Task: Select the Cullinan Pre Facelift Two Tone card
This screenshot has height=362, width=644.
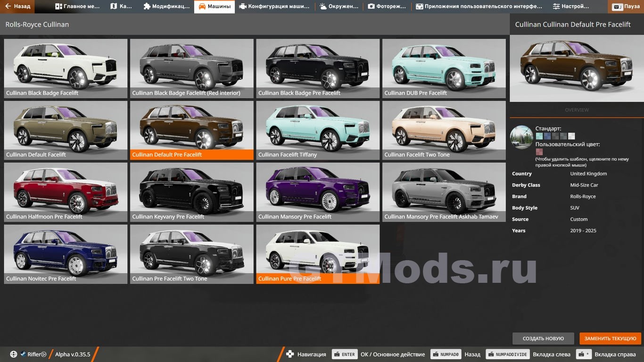Action: coord(192,254)
